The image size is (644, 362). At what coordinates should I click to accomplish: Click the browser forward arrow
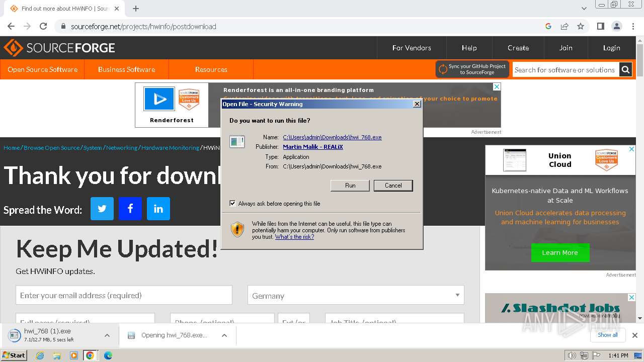[27, 26]
